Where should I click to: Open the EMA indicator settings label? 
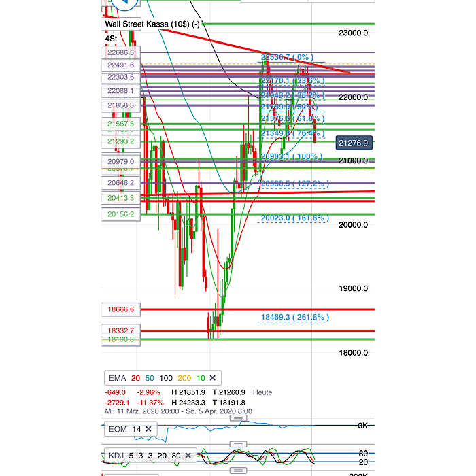click(x=117, y=378)
